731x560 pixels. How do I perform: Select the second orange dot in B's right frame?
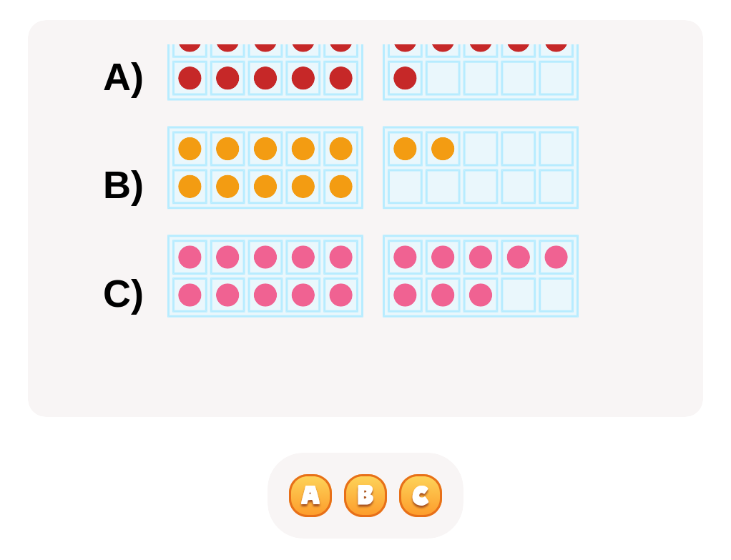441,149
